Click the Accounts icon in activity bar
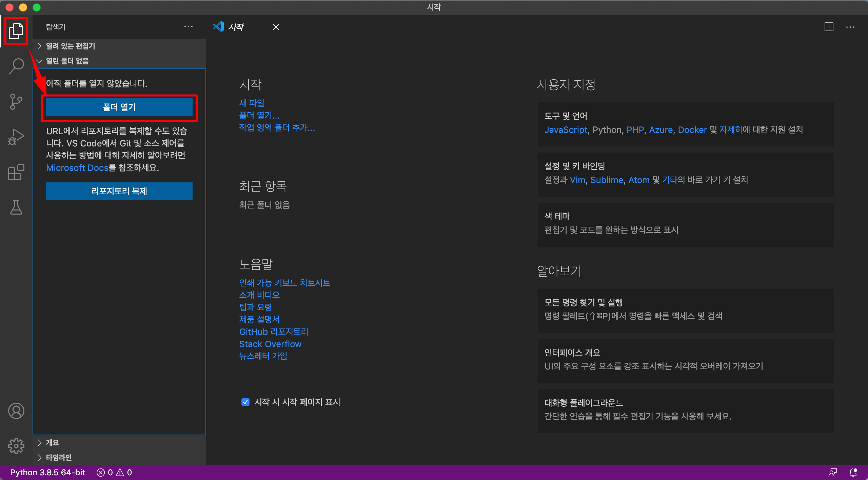 [16, 411]
